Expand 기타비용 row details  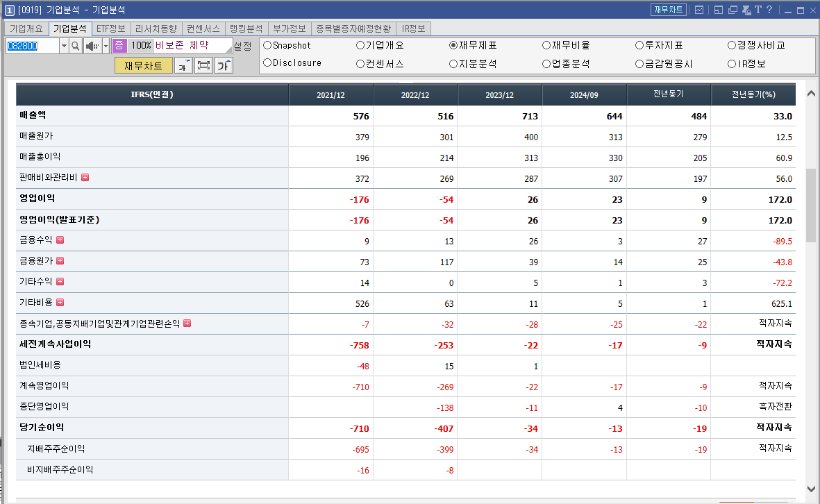click(x=60, y=303)
